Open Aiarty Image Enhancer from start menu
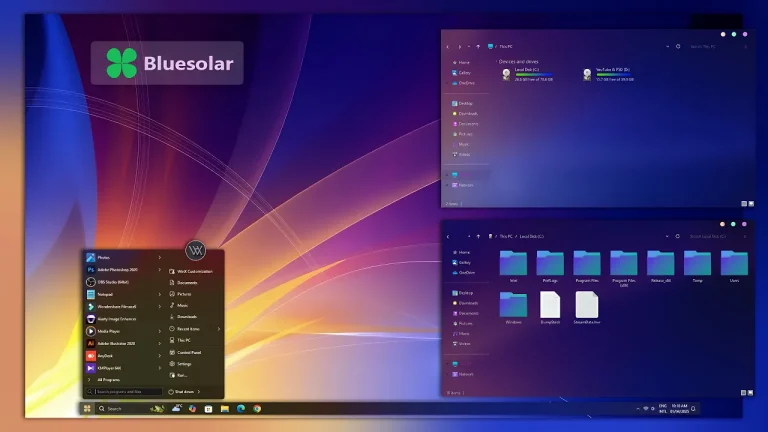Image resolution: width=768 pixels, height=432 pixels. [121, 318]
